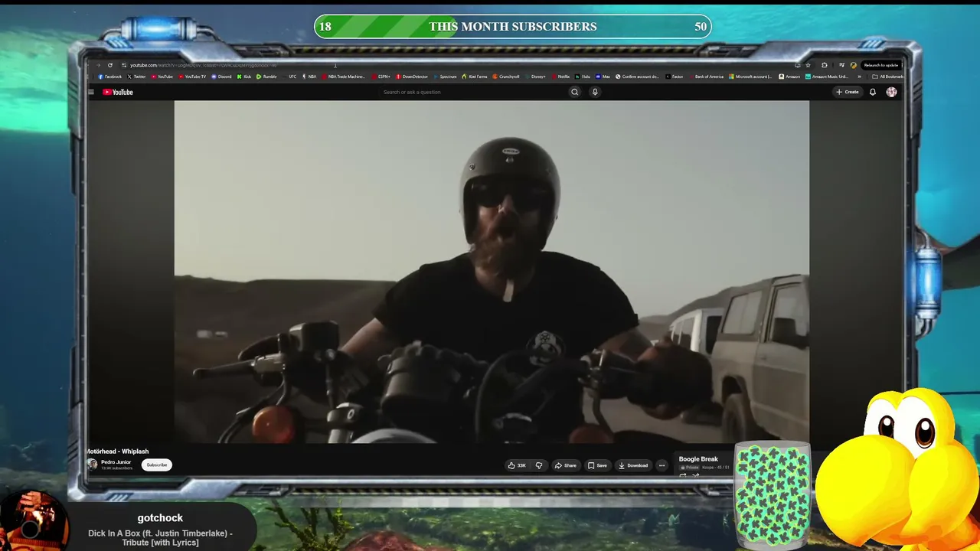
Task: Toggle the playlist shuffle icon
Action: pyautogui.click(x=695, y=475)
